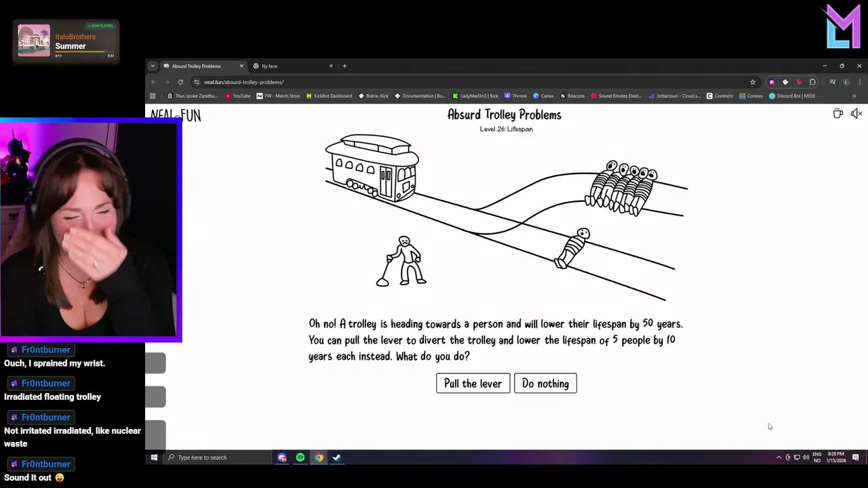
Task: Open the LadyMarl3n3 Kick bookmark
Action: (475, 96)
